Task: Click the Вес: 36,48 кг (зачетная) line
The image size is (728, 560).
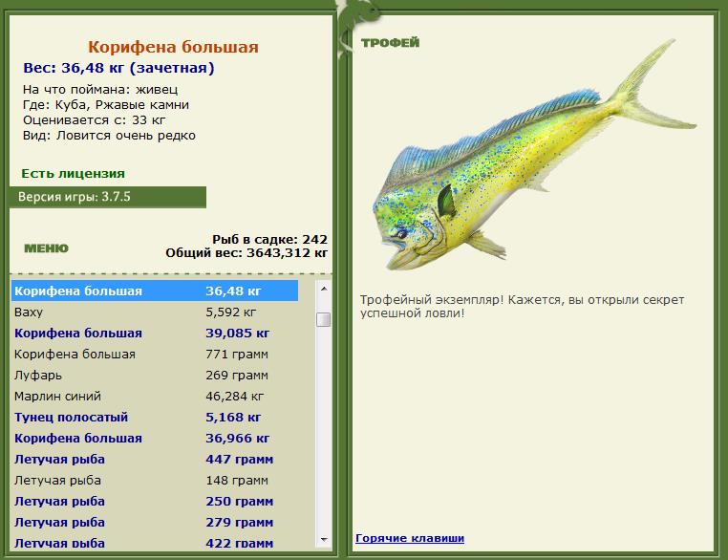Action: click(x=118, y=68)
